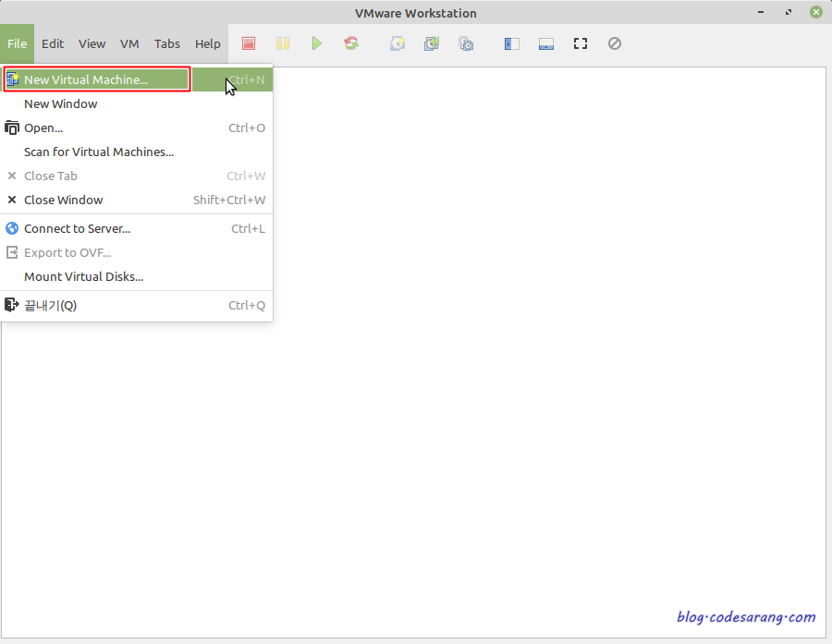Select Export to OVF... menu entry
This screenshot has width=832, height=644.
pyautogui.click(x=137, y=252)
